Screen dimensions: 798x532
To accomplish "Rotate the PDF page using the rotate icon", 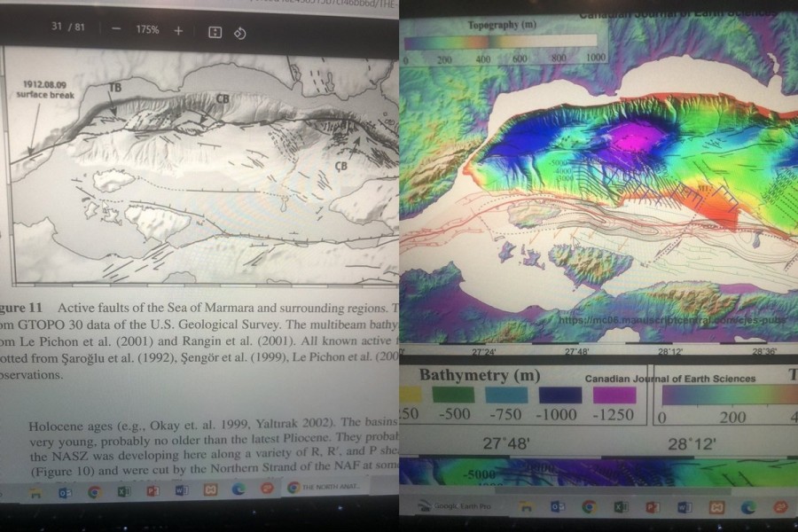I will click(x=239, y=33).
